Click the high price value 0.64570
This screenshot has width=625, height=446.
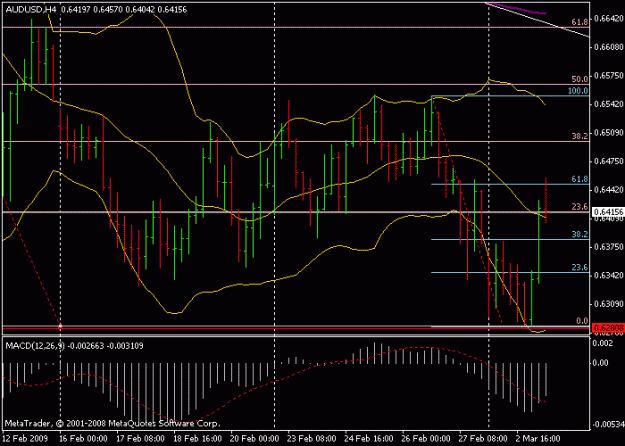click(108, 9)
